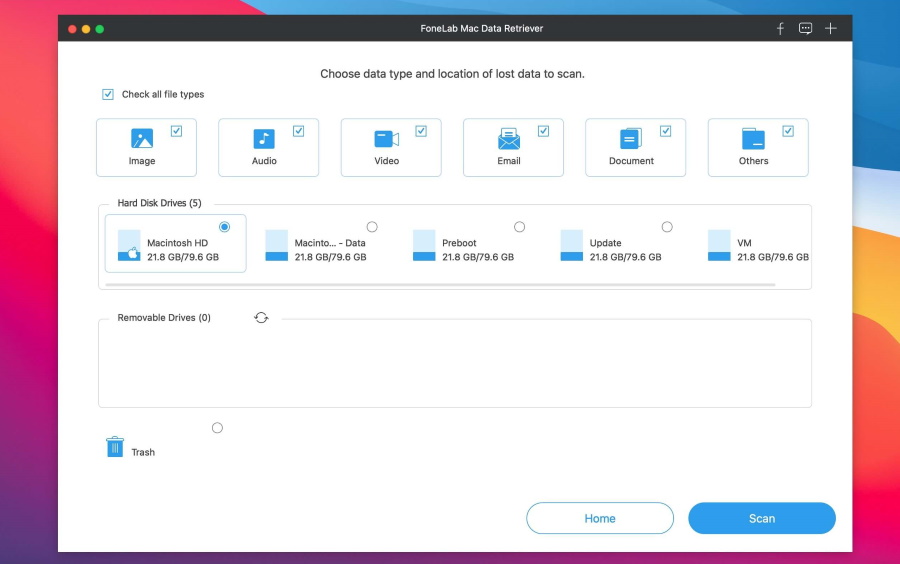Click the Macintosh HD drive icon
The height and width of the screenshot is (564, 900).
pos(129,245)
